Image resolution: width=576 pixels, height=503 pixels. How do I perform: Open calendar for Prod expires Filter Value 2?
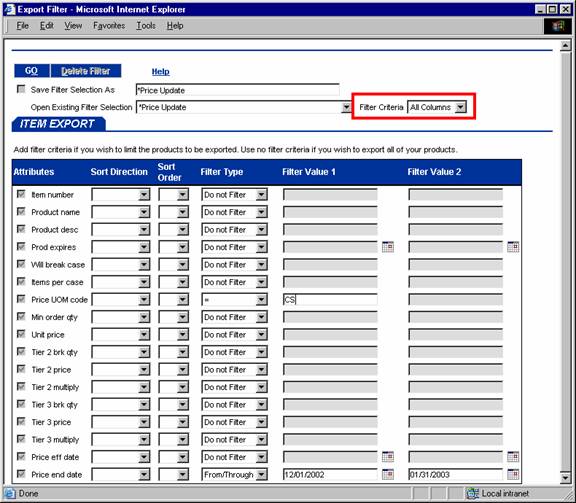coord(513,247)
